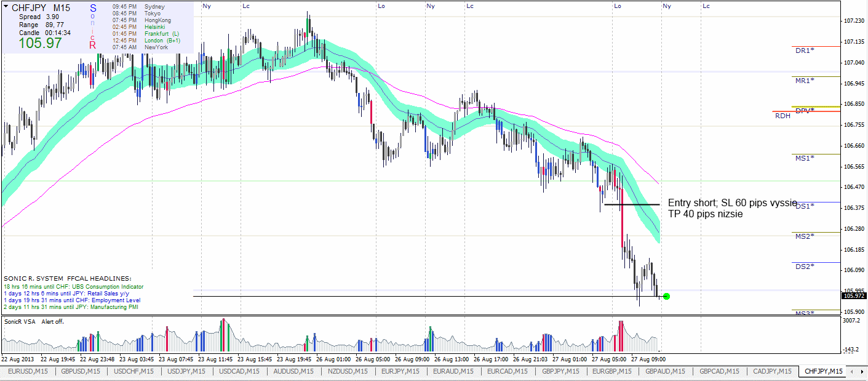Click the 106.470 price scale value
Image resolution: width=868 pixels, height=381 pixels.
(x=854, y=187)
